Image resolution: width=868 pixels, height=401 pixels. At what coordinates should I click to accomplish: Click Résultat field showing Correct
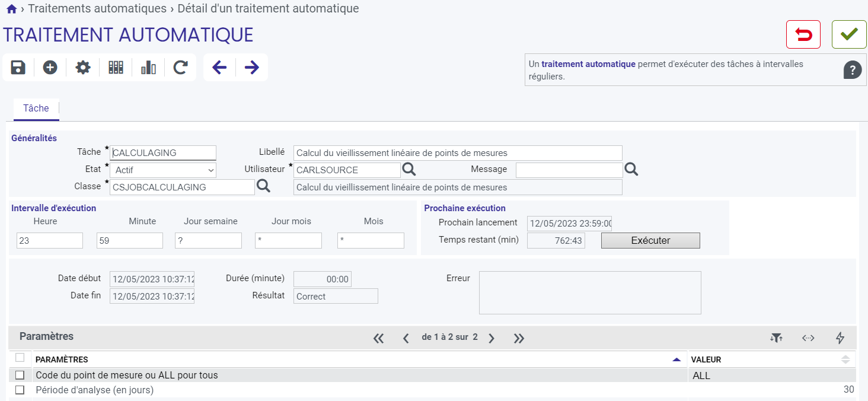(x=336, y=296)
